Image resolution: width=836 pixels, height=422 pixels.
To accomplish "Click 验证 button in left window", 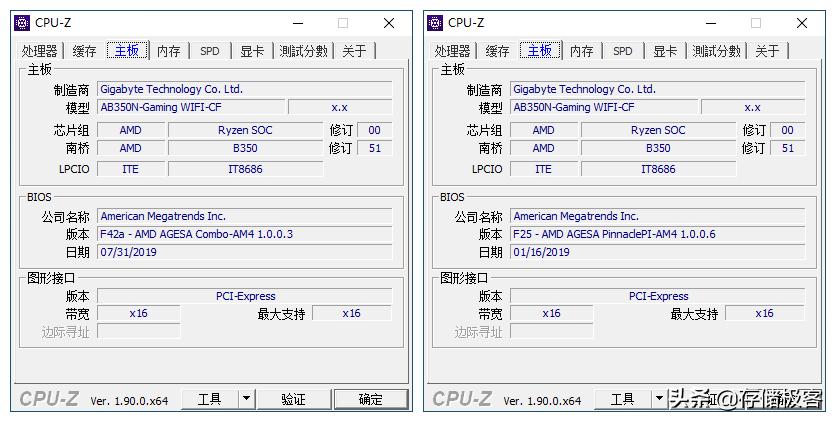I will [293, 399].
